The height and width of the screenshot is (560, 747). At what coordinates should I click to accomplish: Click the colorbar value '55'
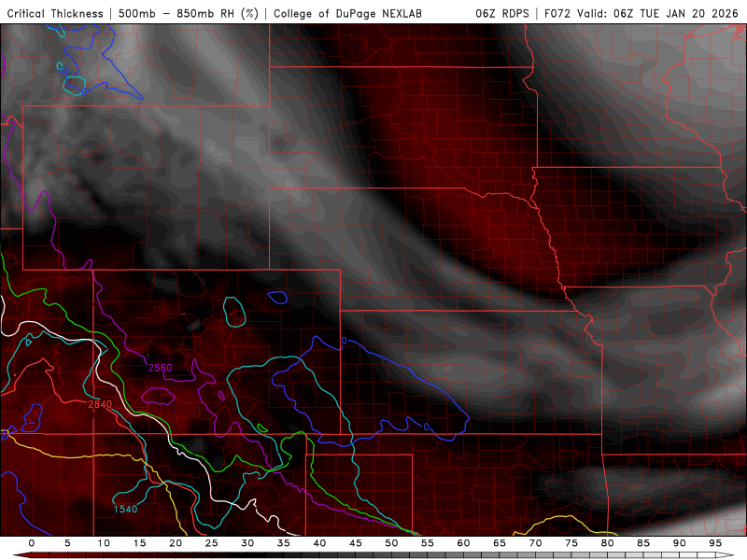coord(428,543)
